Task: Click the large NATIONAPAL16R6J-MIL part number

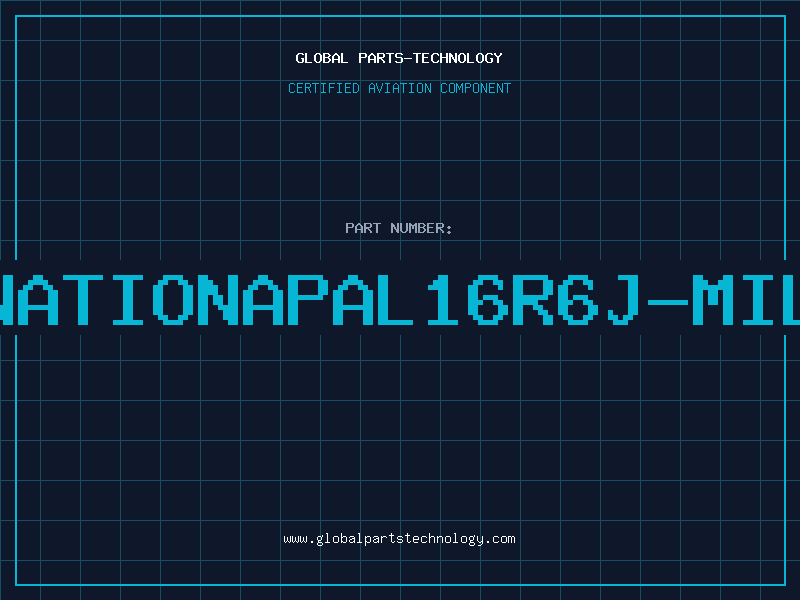Action: [x=400, y=300]
